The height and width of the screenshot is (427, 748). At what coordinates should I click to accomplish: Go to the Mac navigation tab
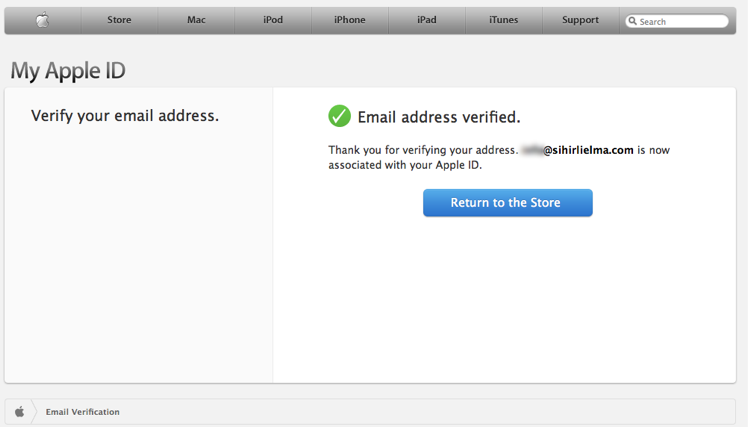196,20
